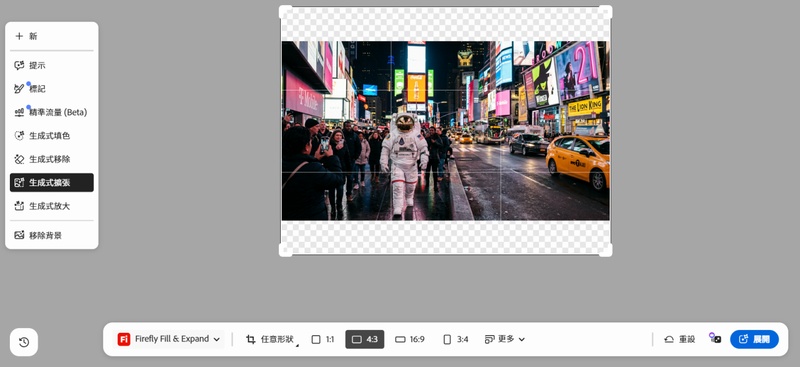The height and width of the screenshot is (367, 800).
Task: Choose 移除背景 remove background
Action: pyautogui.click(x=52, y=235)
